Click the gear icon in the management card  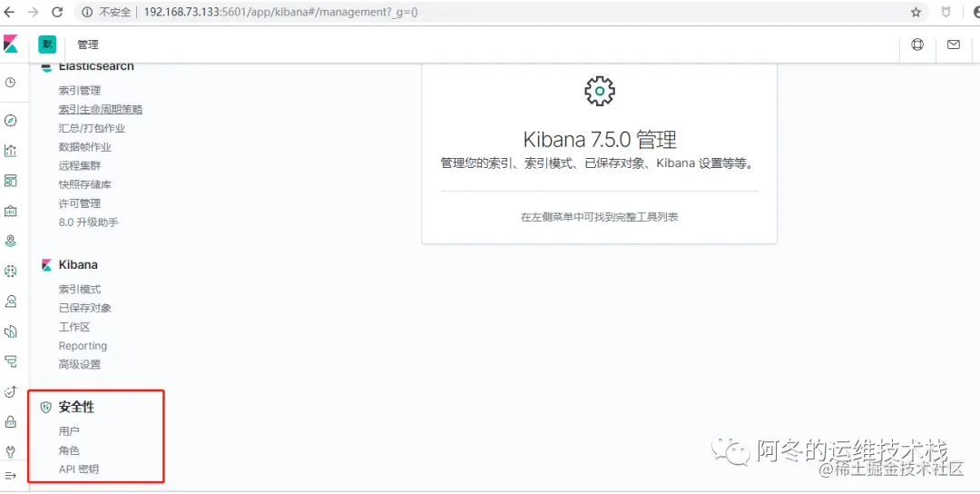600,92
